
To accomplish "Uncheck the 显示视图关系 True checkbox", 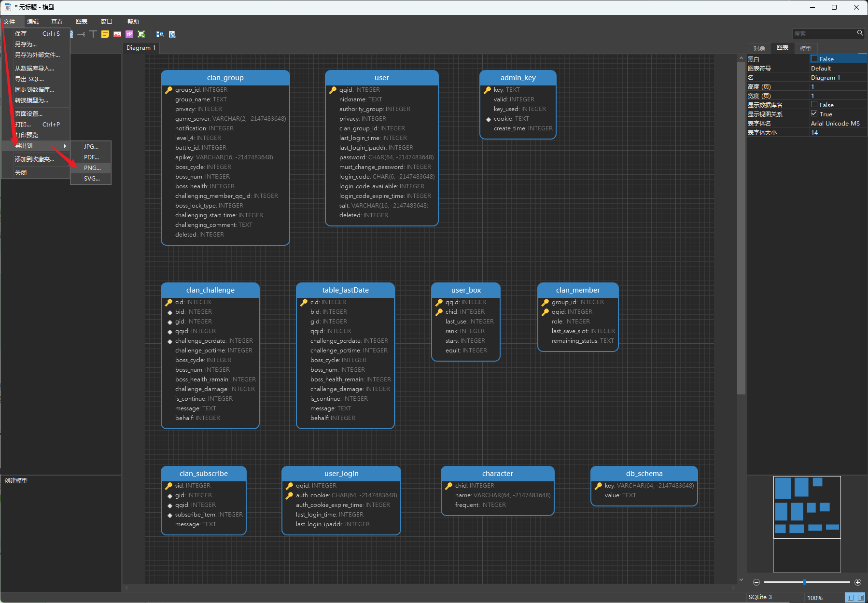I will point(814,113).
